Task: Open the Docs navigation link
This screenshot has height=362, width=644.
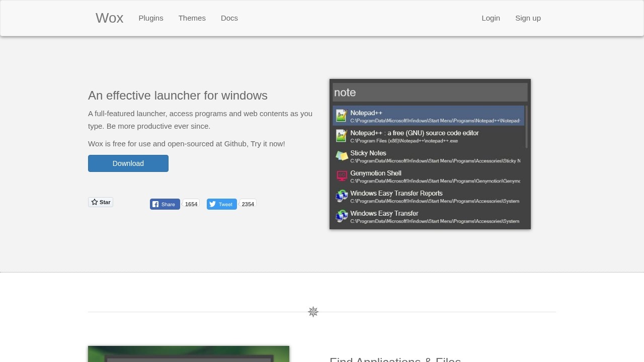Action: [x=229, y=18]
